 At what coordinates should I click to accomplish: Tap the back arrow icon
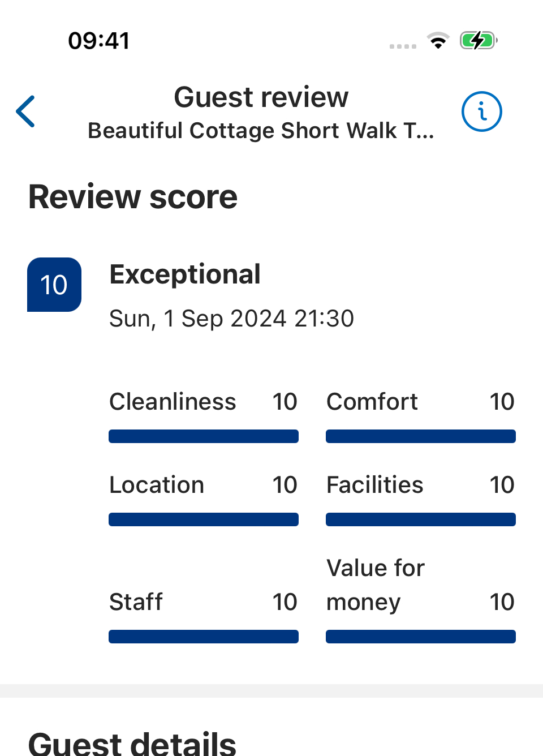(25, 111)
